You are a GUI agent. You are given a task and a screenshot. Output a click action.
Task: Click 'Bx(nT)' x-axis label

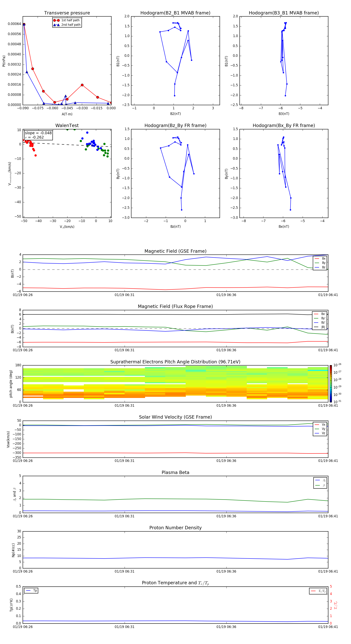pyautogui.click(x=284, y=227)
